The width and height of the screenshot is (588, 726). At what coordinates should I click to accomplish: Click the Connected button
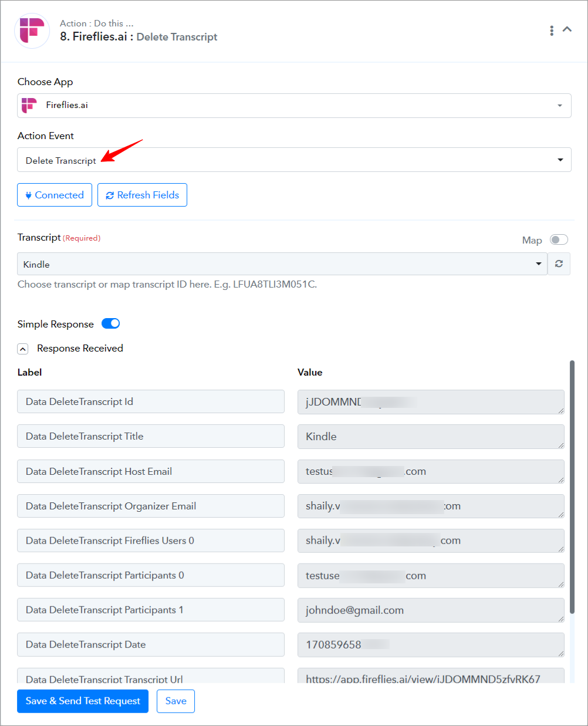coord(55,195)
